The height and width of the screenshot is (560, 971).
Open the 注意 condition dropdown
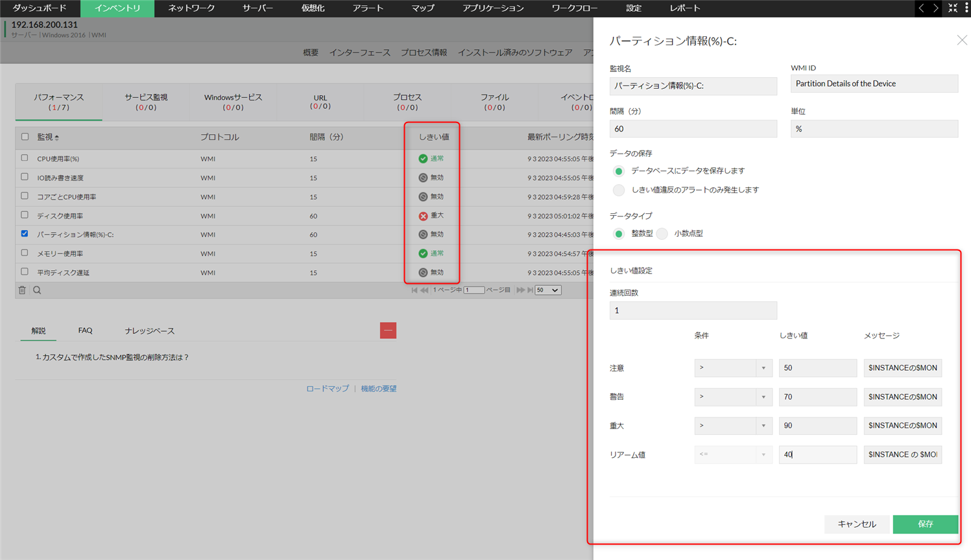coord(733,368)
